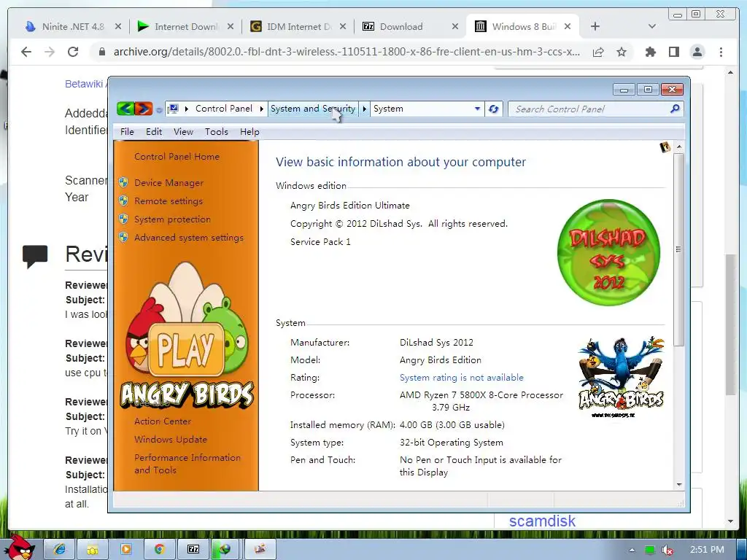Image resolution: width=747 pixels, height=560 pixels.
Task: Expand the Control Panel breadcrumb arrow
Action: coord(262,109)
